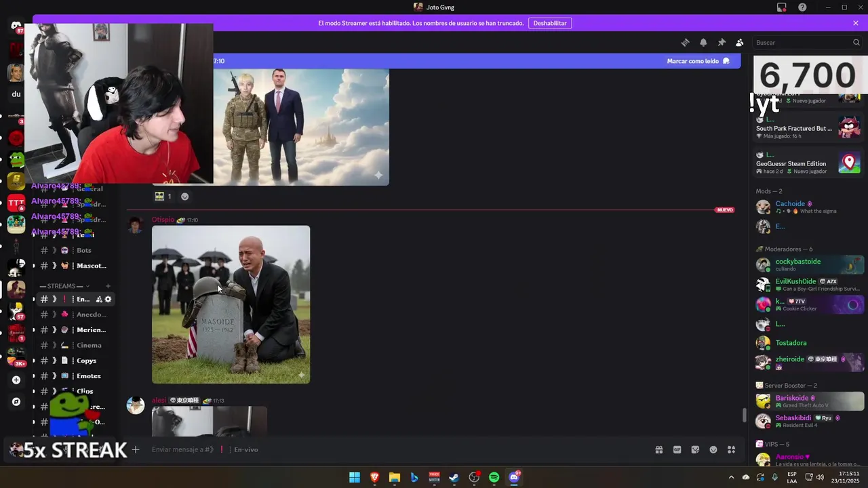Open the gift icon in message bar

point(658,449)
